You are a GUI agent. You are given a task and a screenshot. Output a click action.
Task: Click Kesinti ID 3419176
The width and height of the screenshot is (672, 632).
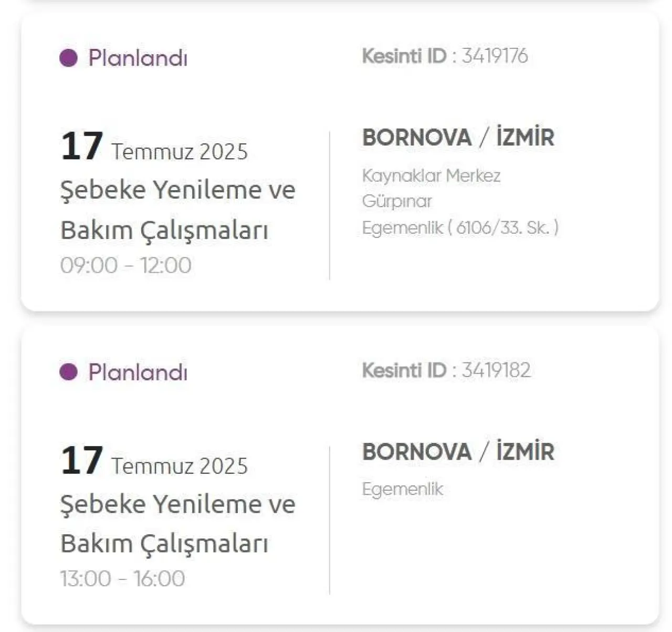pyautogui.click(x=445, y=56)
